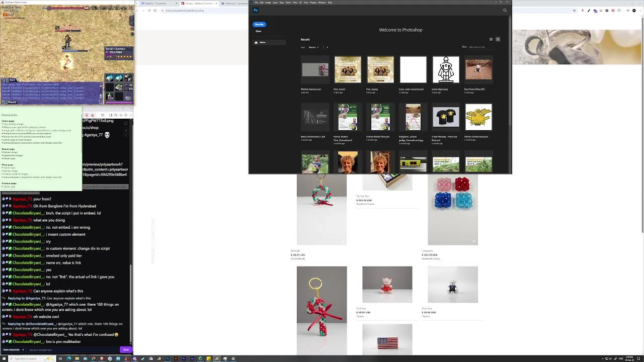Click the red teddy bear product image
The height and width of the screenshot is (362, 644).
click(387, 285)
